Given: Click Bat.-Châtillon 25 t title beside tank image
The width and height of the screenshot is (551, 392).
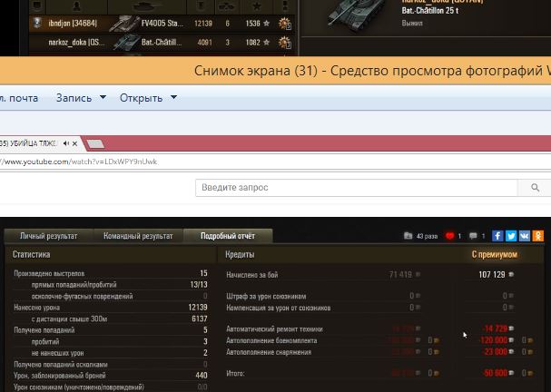Looking at the screenshot, I should pos(430,11).
